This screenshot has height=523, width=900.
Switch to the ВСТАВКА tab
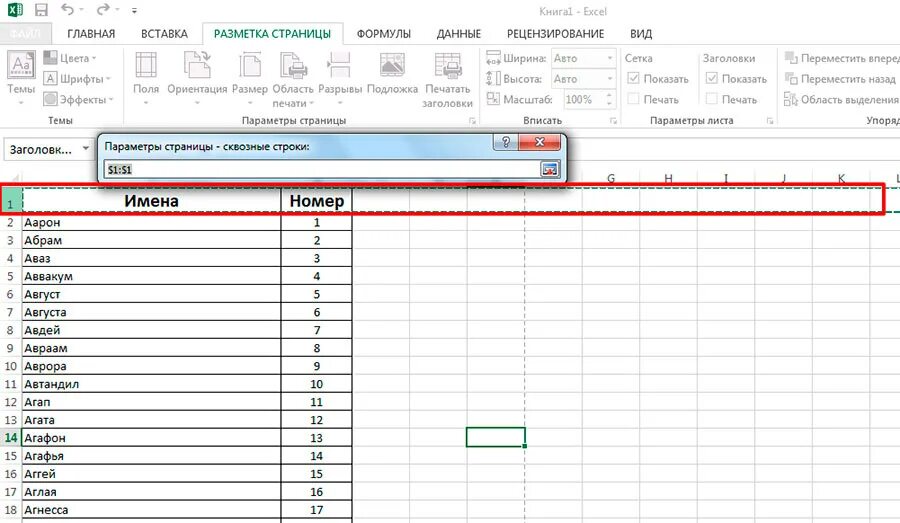[x=165, y=34]
